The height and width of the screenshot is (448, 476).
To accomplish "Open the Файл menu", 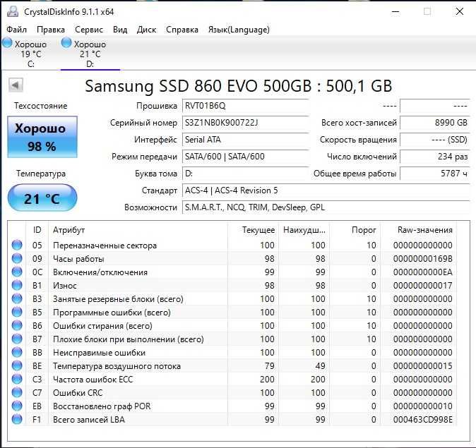I will tap(17, 30).
